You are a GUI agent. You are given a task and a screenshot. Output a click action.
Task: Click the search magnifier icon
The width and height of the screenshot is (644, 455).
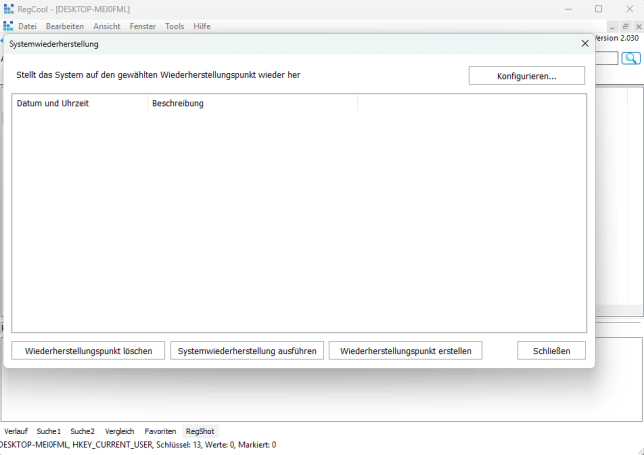pos(631,58)
